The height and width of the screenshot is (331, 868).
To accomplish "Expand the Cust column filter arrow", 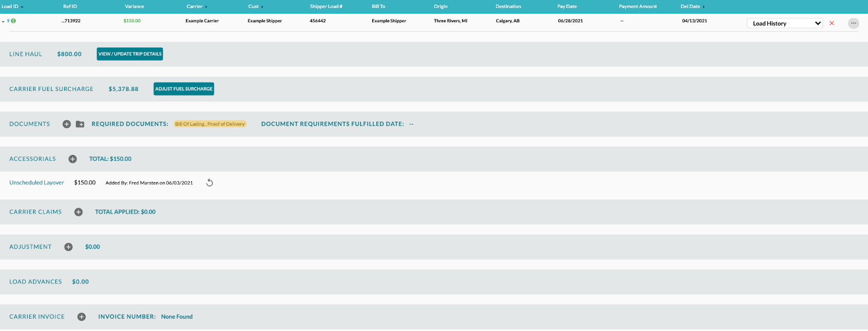I will click(x=263, y=7).
